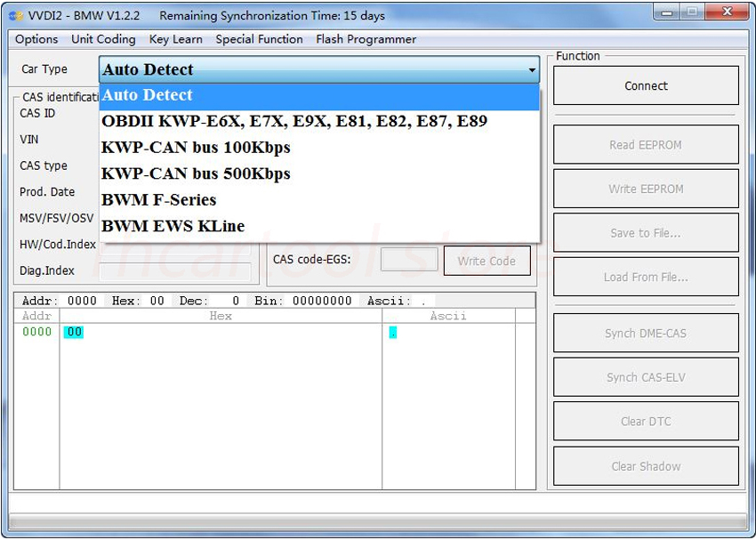The width and height of the screenshot is (756, 540).
Task: Open the Key Learn menu
Action: pyautogui.click(x=175, y=39)
